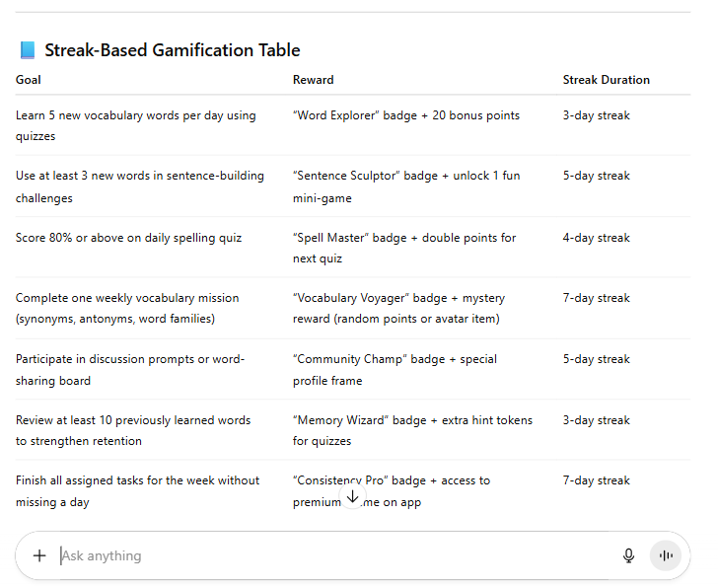The image size is (718, 588).
Task: Click the "Spell Master" badge reward cell
Action: 405,248
